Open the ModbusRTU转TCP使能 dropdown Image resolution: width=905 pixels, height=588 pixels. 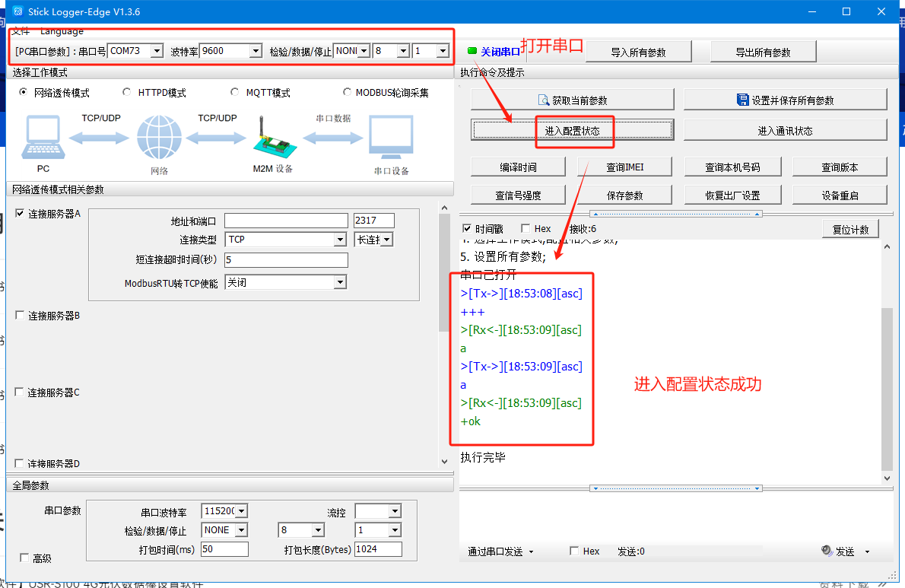(x=340, y=282)
